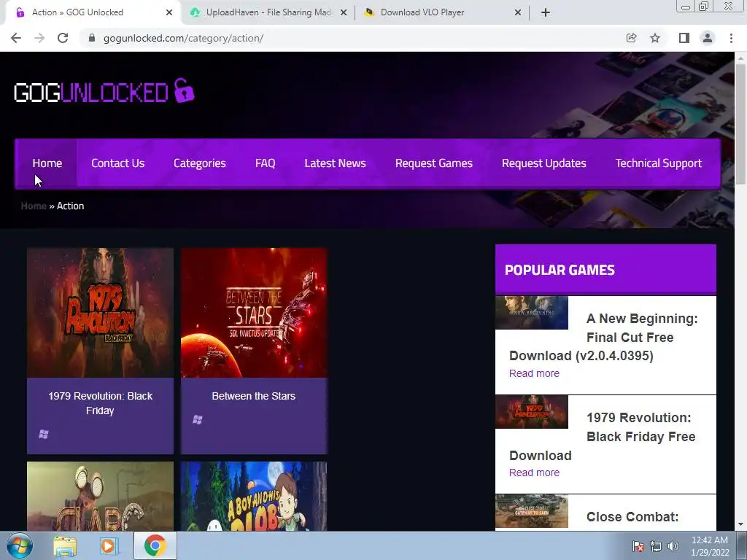Click the volume speaker tray icon

click(673, 546)
